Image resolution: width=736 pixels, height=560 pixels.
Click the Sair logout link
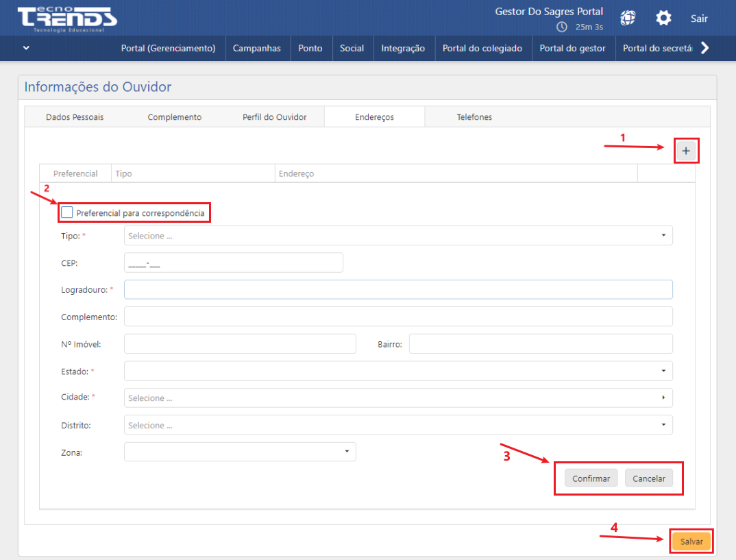pos(699,19)
